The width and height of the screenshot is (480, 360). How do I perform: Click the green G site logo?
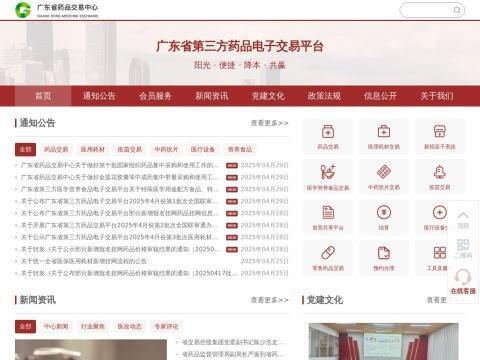23,10
